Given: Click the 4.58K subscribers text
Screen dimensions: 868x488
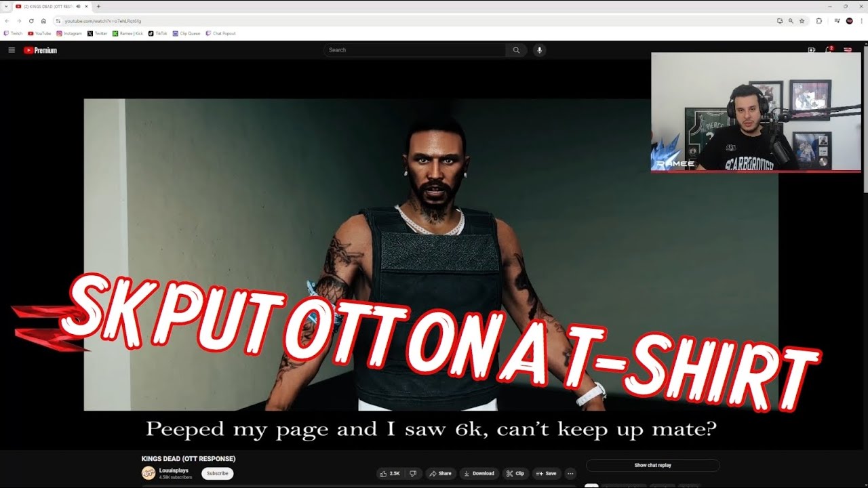Looking at the screenshot, I should [175, 478].
